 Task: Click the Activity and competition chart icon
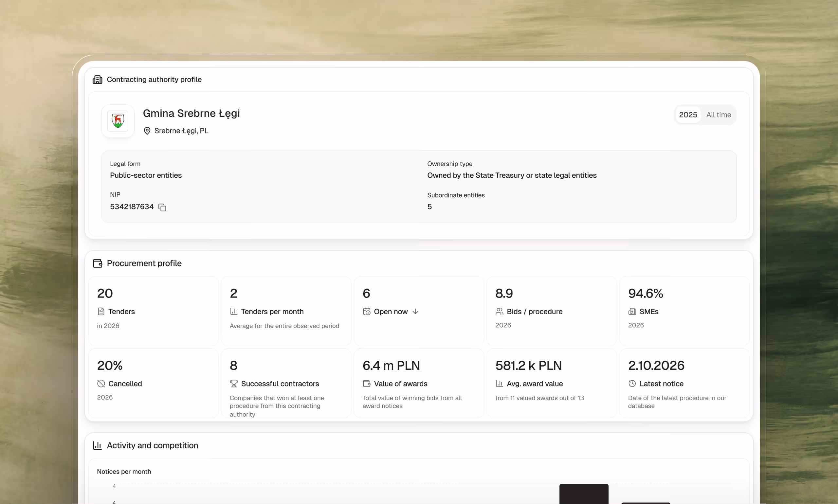[98, 445]
